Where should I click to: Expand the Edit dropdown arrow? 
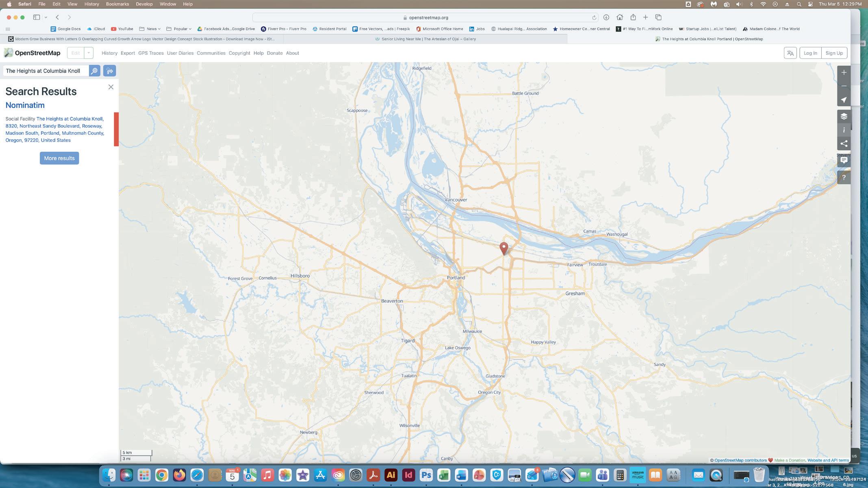tap(89, 53)
